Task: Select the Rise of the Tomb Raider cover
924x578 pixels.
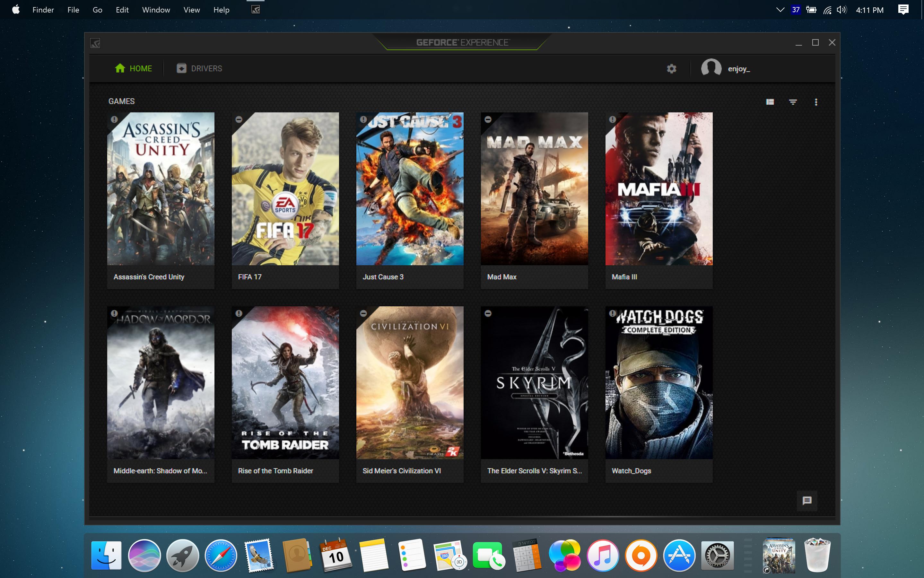Action: click(285, 383)
